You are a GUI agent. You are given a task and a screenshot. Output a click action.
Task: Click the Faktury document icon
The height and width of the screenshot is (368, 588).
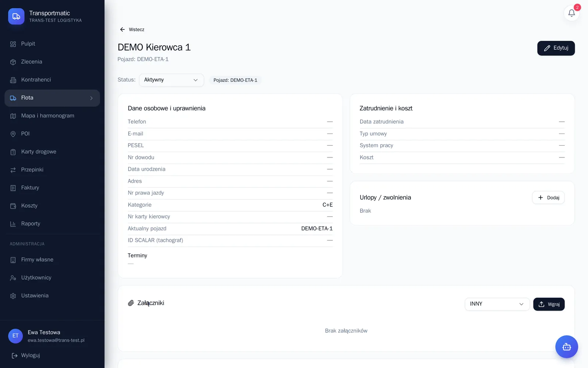click(x=13, y=188)
